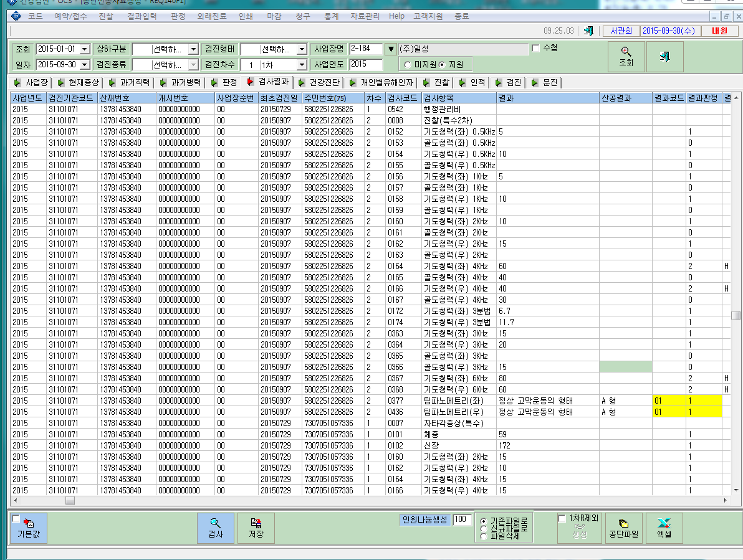Enable the 수첩 checkbox
The image size is (743, 560).
pyautogui.click(x=536, y=49)
